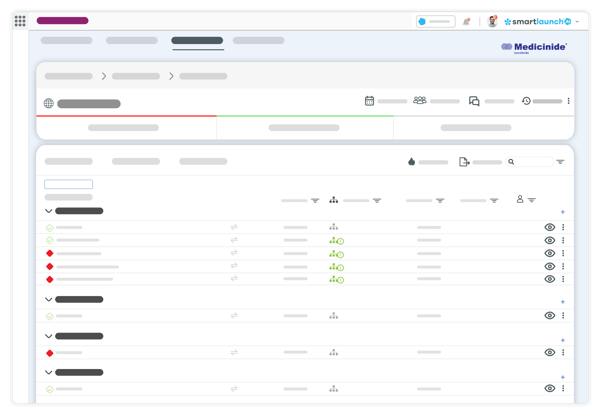
Task: Click the ink drop color icon
Action: (x=412, y=162)
